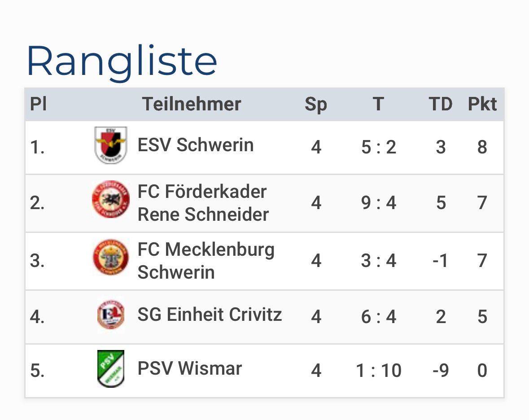The image size is (529, 420).
Task: Open the ESV Schwerin team link
Action: tap(196, 145)
